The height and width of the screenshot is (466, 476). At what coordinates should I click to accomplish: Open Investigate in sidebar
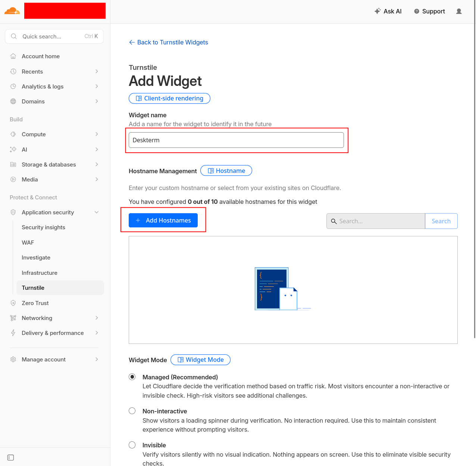coord(36,258)
